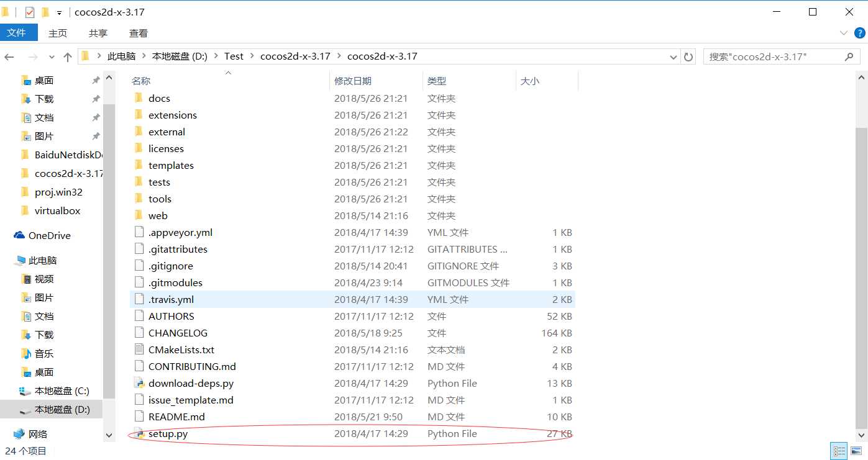Select 此电脑 in navigation pane
The image size is (868, 460).
click(x=42, y=260)
